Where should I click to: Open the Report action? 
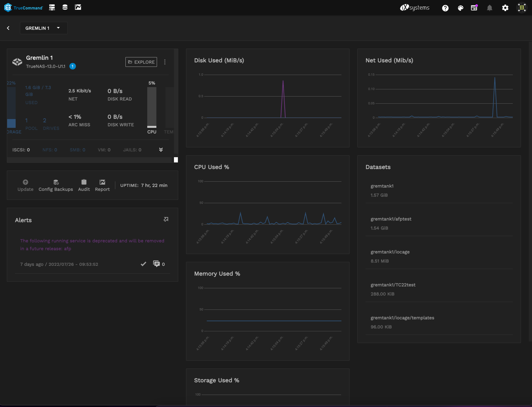pos(102,185)
